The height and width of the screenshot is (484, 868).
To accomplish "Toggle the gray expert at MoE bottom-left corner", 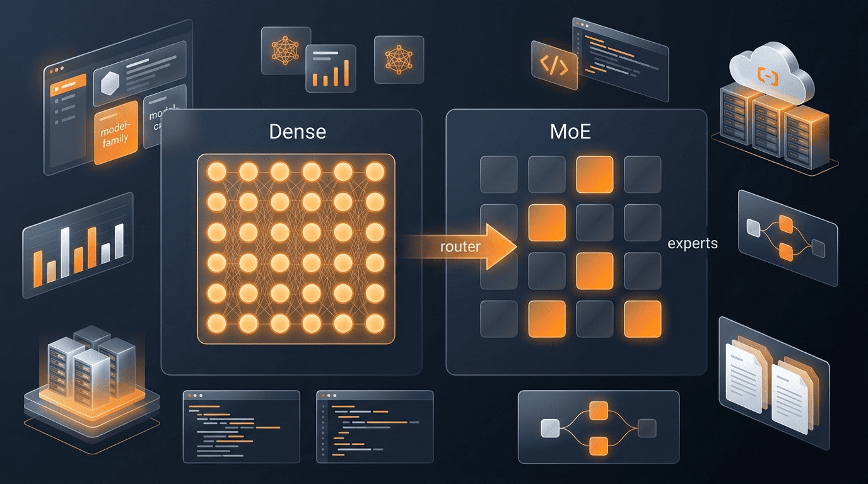I will [499, 318].
